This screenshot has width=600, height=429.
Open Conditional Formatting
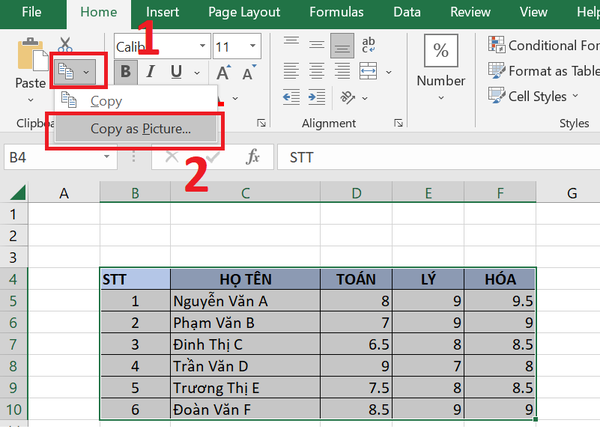point(543,45)
